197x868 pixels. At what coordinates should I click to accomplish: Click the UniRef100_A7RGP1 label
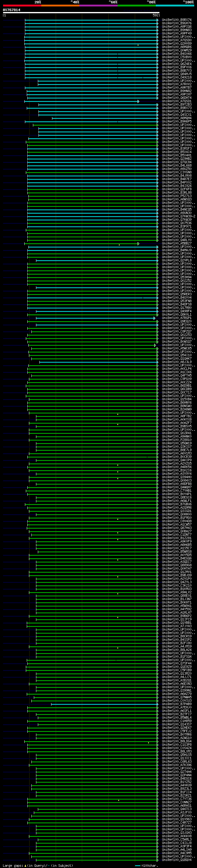pyautogui.click(x=177, y=318)
